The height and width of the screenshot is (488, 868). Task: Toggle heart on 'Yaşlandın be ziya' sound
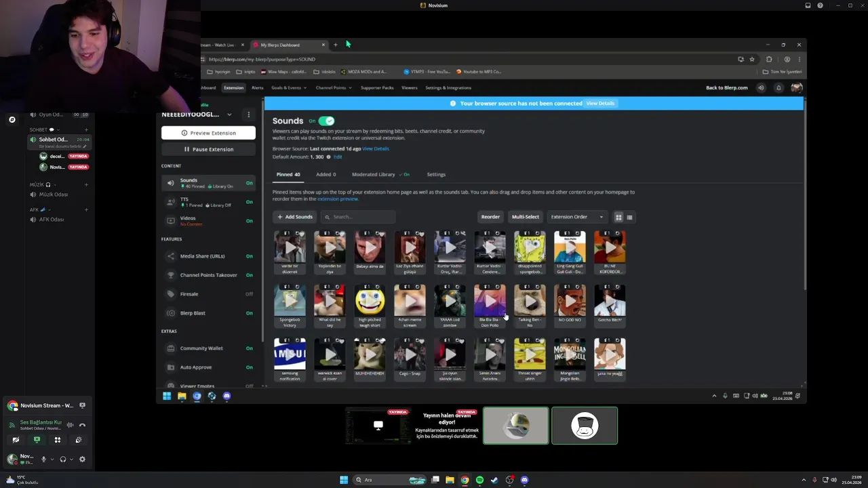[x=340, y=234]
